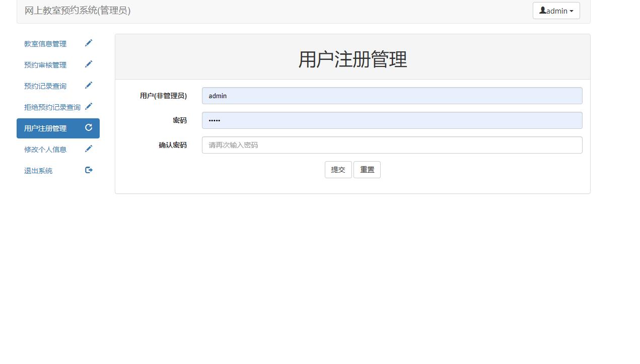Click the username field containing admin
Image resolution: width=640 pixels, height=364 pixels.
point(391,96)
